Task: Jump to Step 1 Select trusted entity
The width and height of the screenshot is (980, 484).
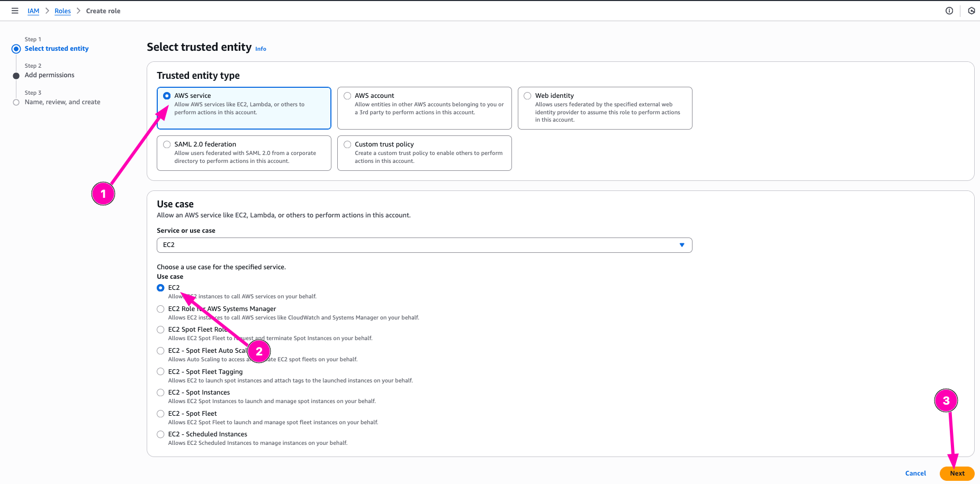Action: [57, 49]
